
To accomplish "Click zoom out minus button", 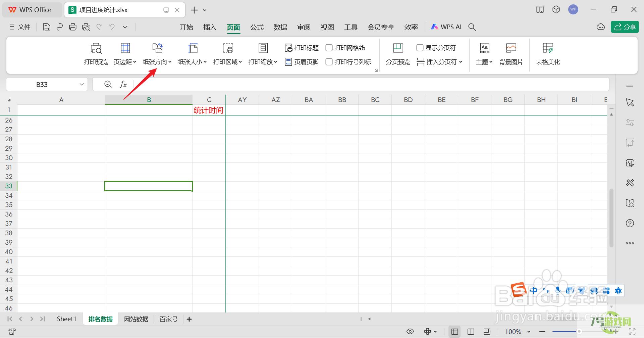I will coord(542,332).
